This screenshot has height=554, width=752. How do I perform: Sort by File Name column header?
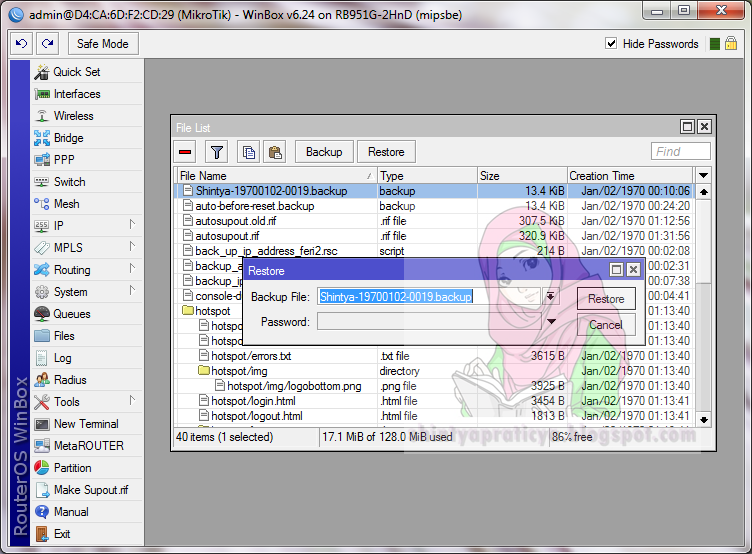277,176
